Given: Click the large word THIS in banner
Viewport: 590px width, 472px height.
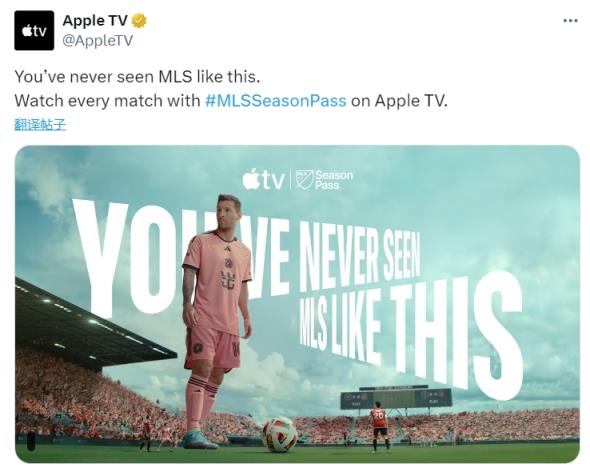Looking at the screenshot, I should 457,338.
